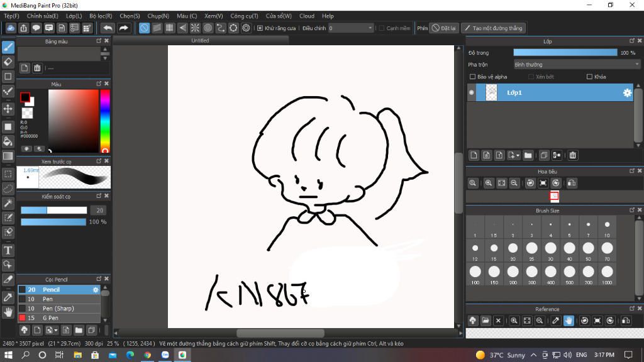Click the cloud save icon
This screenshot has width=644, height=362.
pos(11,28)
